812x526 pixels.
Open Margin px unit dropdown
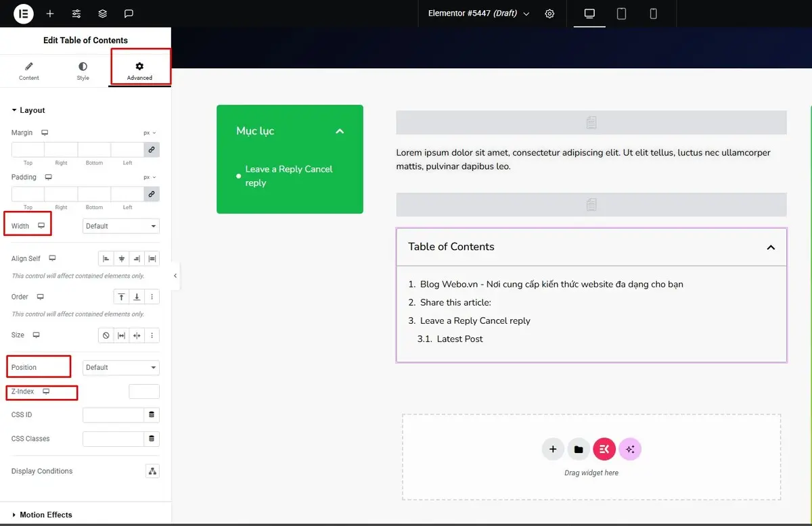150,133
